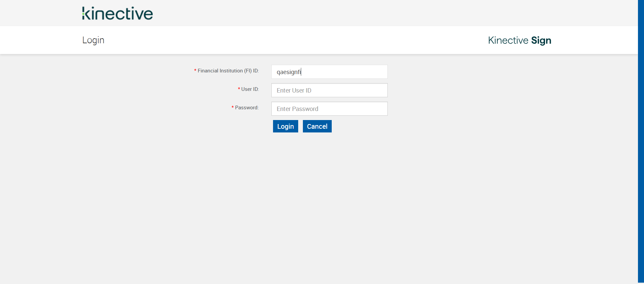Click the 'Login' page heading
Screen dimensions: 644x284
coord(93,40)
